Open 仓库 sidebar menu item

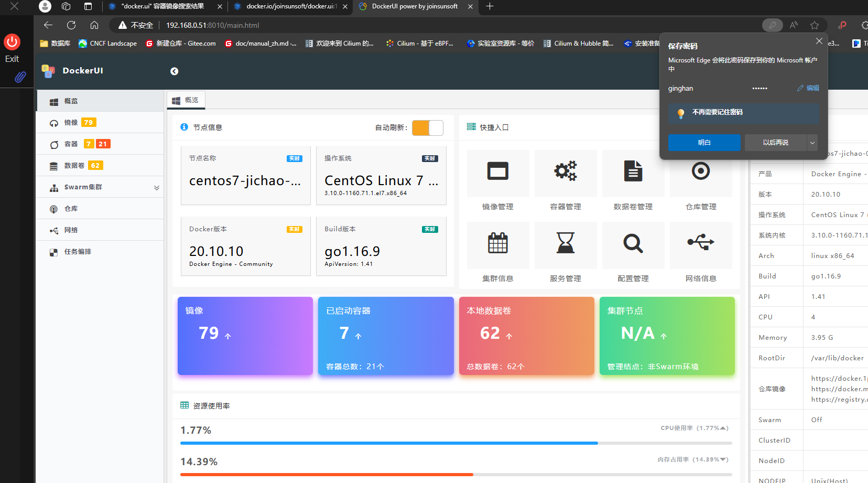[x=100, y=209]
